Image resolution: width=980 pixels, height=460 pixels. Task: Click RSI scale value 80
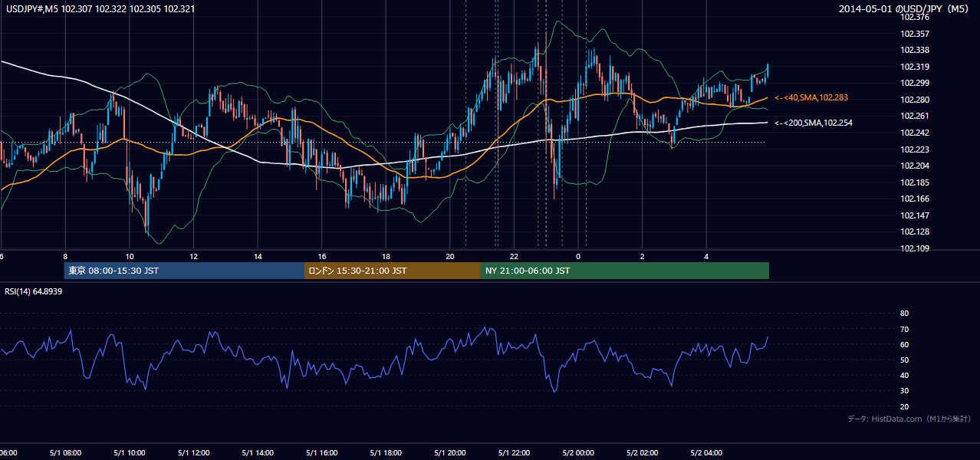pos(904,314)
